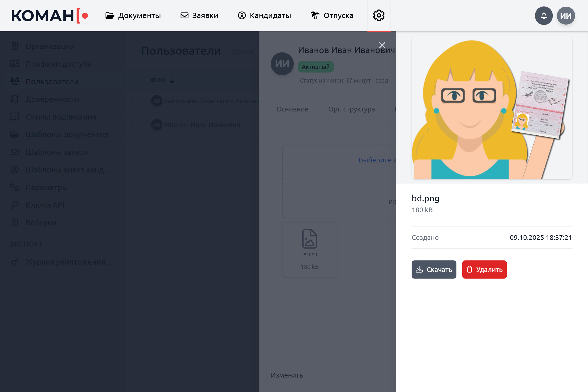
Task: Switch to the Основное tab
Action: click(x=292, y=109)
